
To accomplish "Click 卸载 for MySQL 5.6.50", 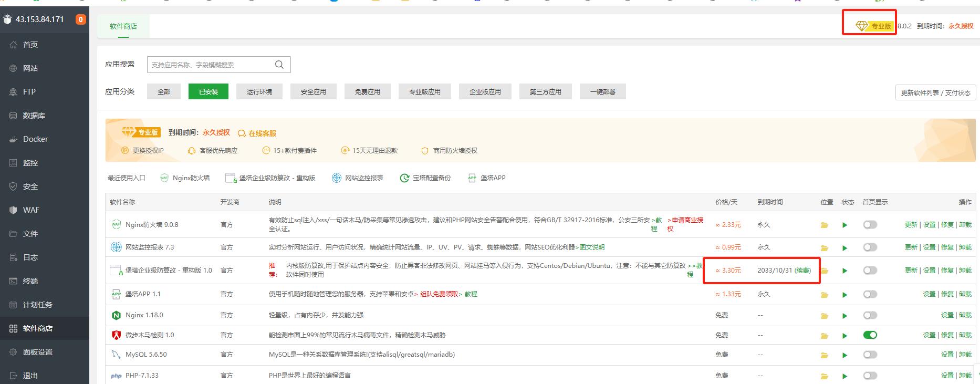I will point(965,355).
